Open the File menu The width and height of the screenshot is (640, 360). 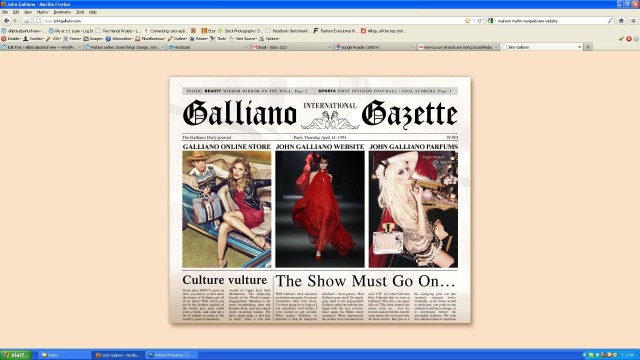click(x=5, y=12)
